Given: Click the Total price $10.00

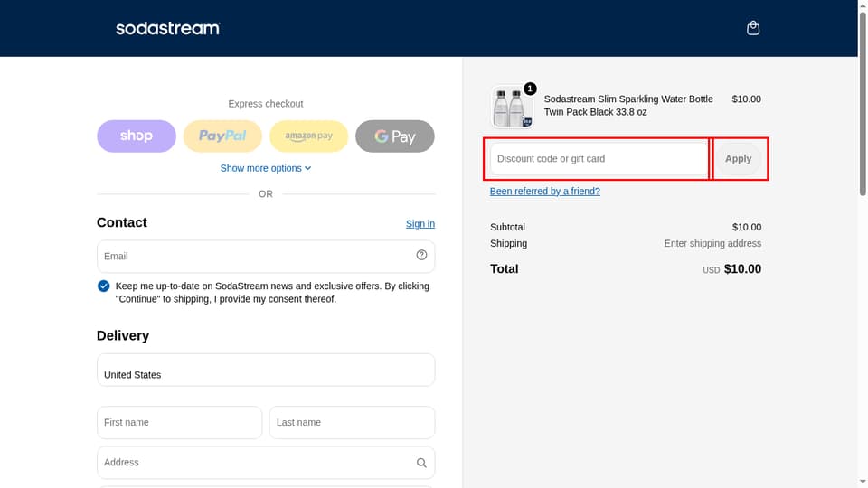Looking at the screenshot, I should pos(742,269).
